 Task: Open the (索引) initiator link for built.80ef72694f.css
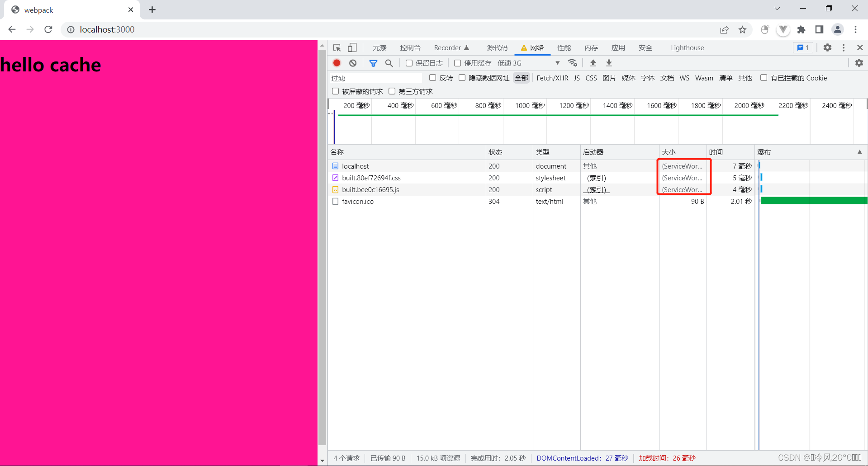[x=596, y=178]
